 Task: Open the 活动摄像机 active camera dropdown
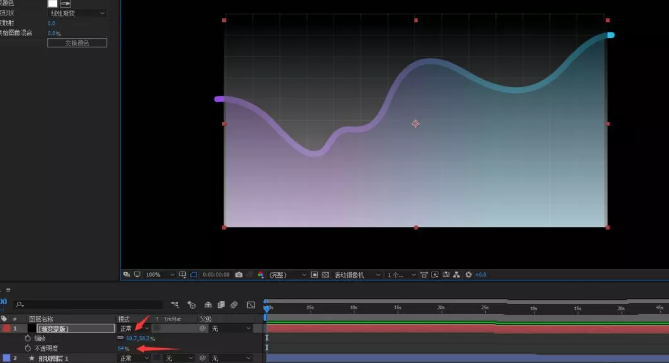(x=357, y=275)
